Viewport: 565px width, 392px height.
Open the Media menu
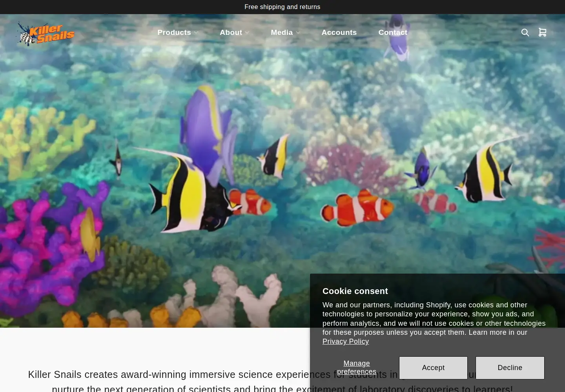coord(282,33)
